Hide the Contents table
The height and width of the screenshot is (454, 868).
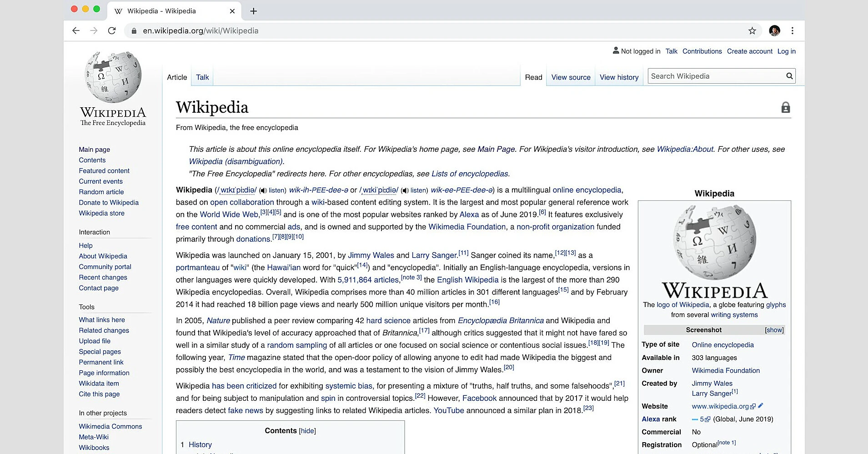point(307,431)
